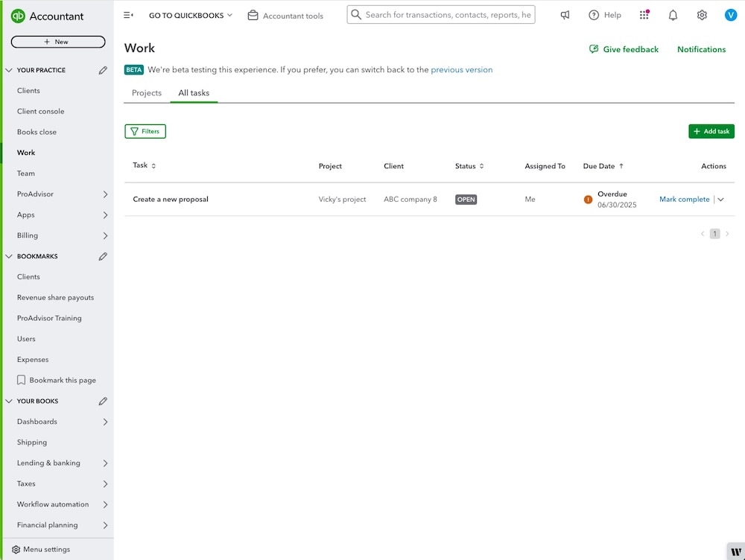Viewport: 745px width, 560px height.
Task: Collapse the left navigation with the hamburger icon
Action: pos(127,14)
